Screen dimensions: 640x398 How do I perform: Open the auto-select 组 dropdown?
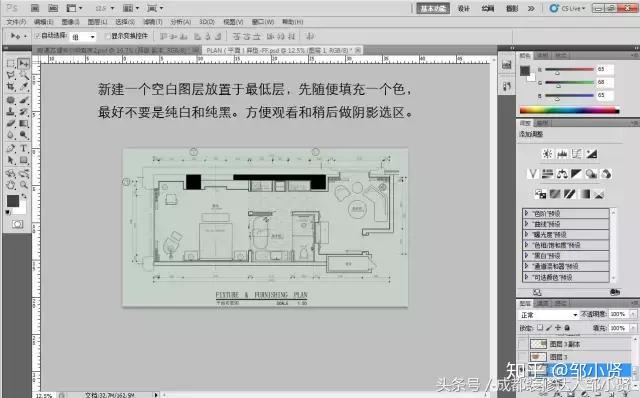coord(84,37)
